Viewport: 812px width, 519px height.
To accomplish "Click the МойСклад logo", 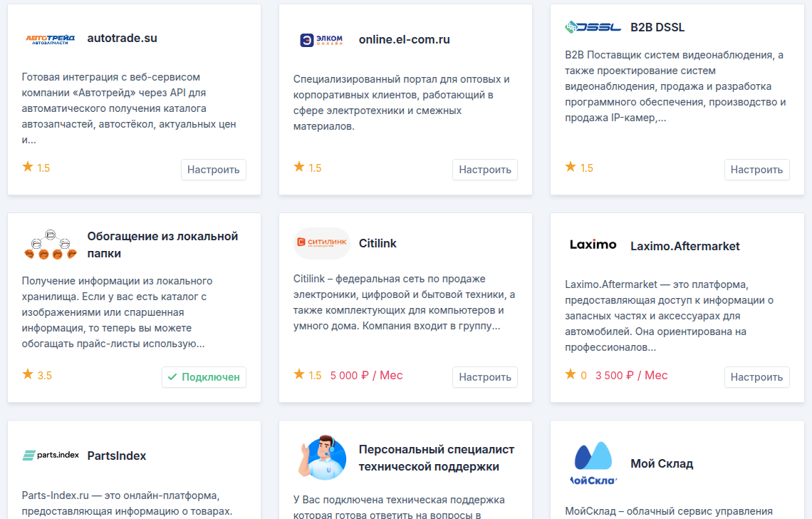I will click(x=593, y=463).
